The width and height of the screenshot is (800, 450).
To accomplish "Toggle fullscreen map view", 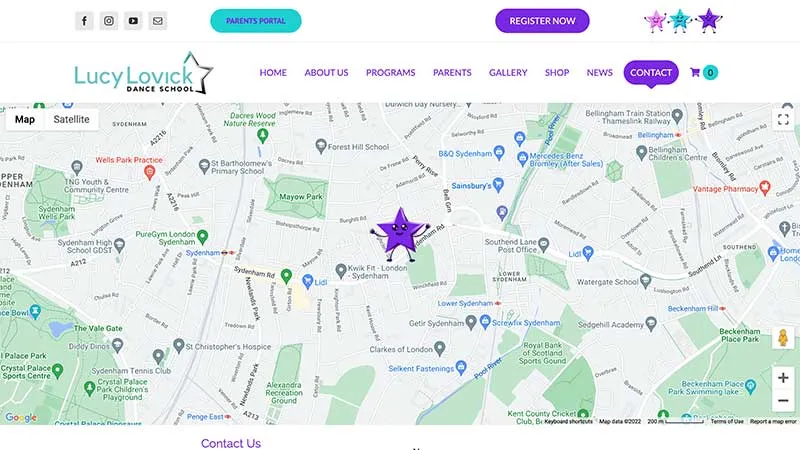I will 783,120.
